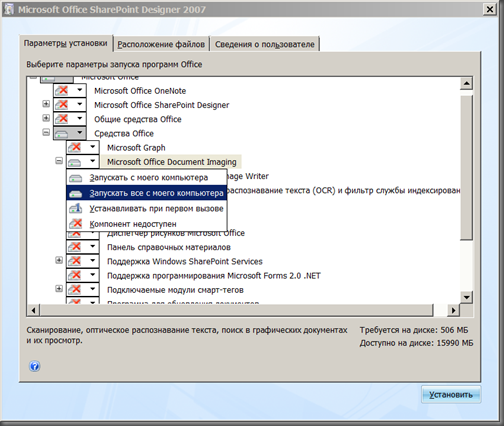504x426 pixels.
Task: Select the Панель справочных материалов row
Action: tap(169, 247)
